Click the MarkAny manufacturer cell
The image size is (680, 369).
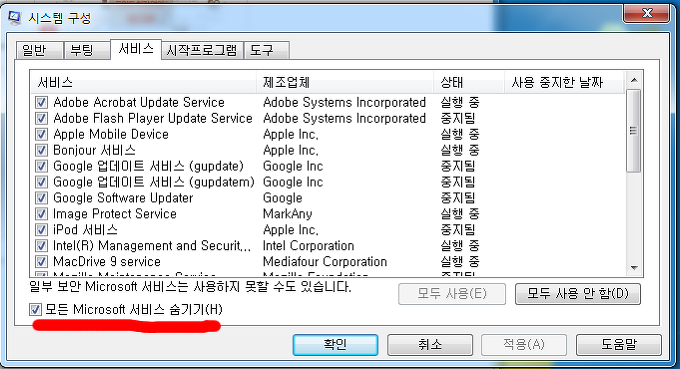(288, 214)
